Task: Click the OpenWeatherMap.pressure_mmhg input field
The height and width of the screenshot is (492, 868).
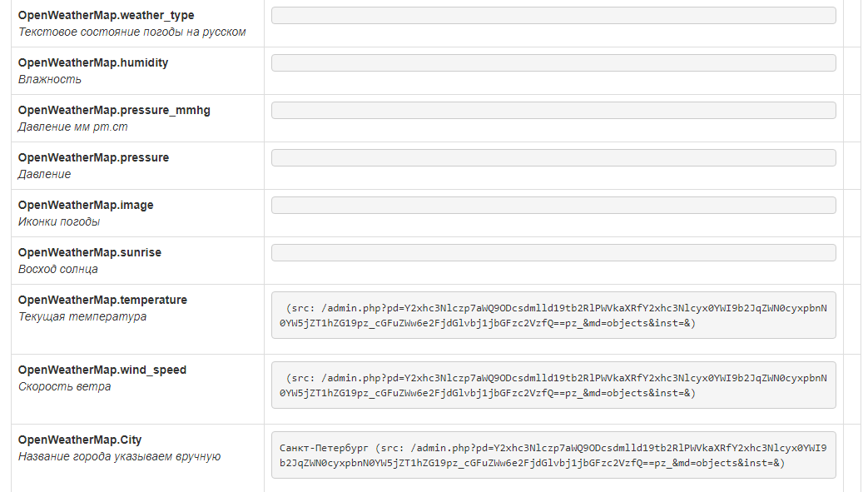Action: (x=553, y=111)
